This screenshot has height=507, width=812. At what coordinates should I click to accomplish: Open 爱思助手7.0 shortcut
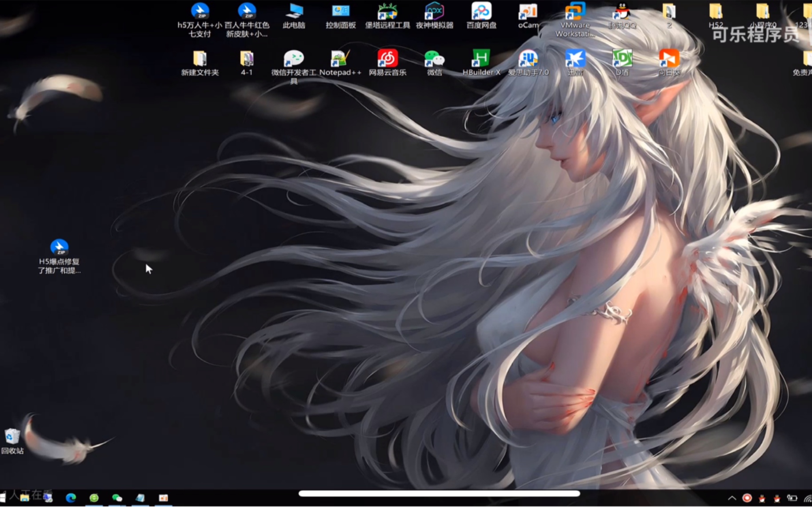click(x=528, y=63)
